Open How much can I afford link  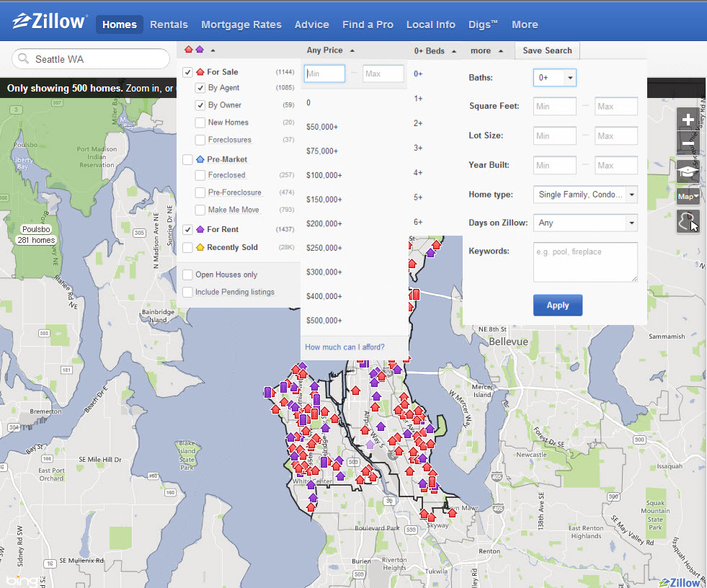coord(345,347)
